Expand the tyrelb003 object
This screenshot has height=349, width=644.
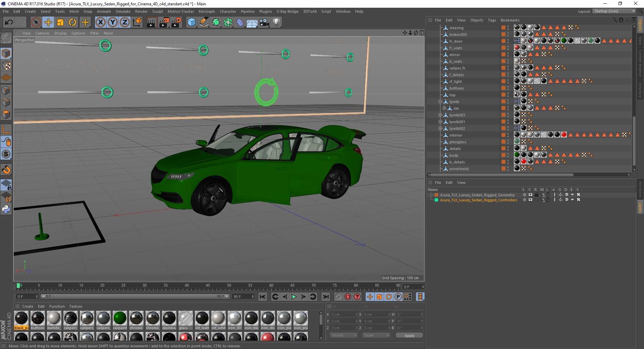click(440, 115)
